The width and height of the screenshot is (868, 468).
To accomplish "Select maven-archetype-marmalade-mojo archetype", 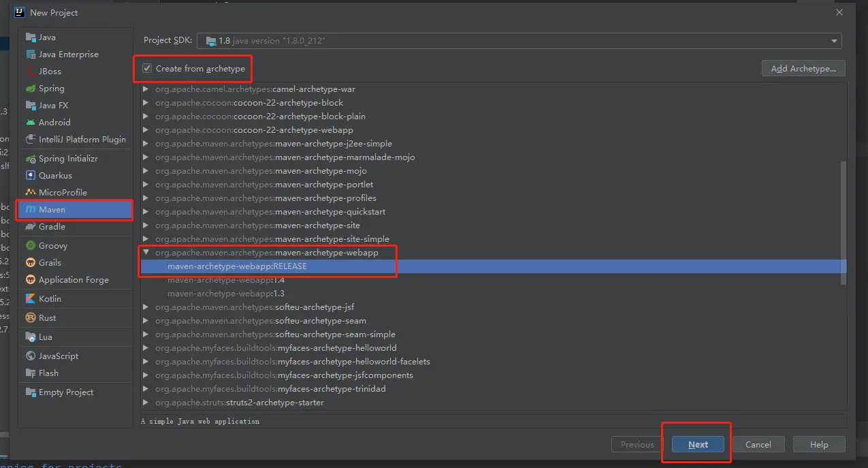I will 491,157.
